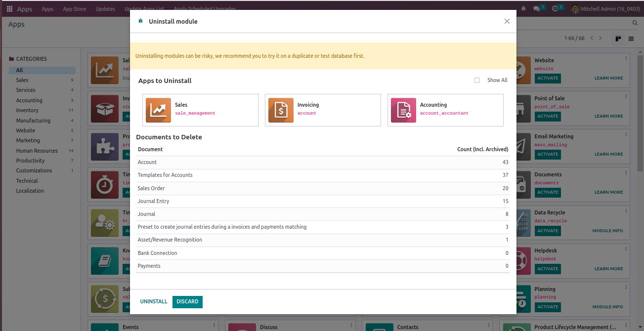Activate the Point of Sale app
This screenshot has width=644, height=331.
548,116
